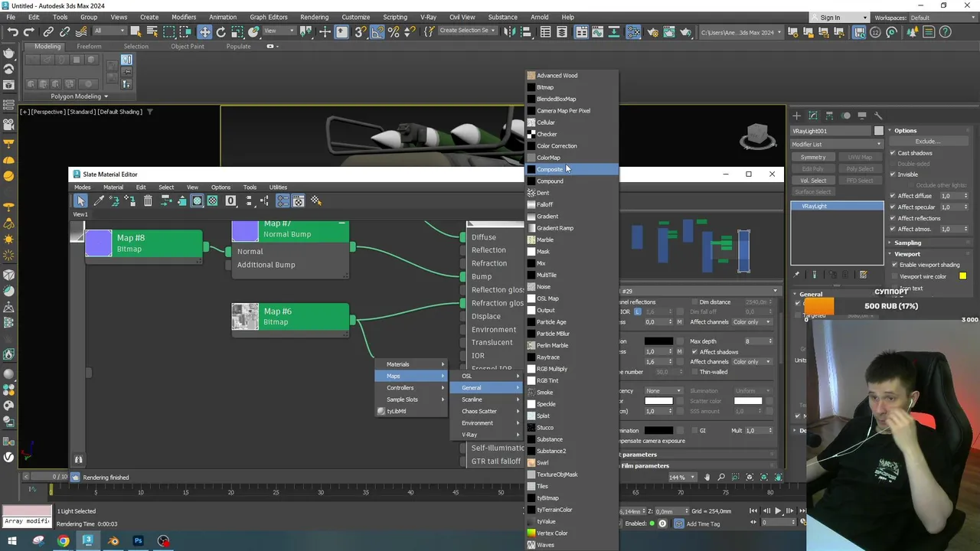
Task: Toggle the Invisible checkbox
Action: click(x=893, y=174)
